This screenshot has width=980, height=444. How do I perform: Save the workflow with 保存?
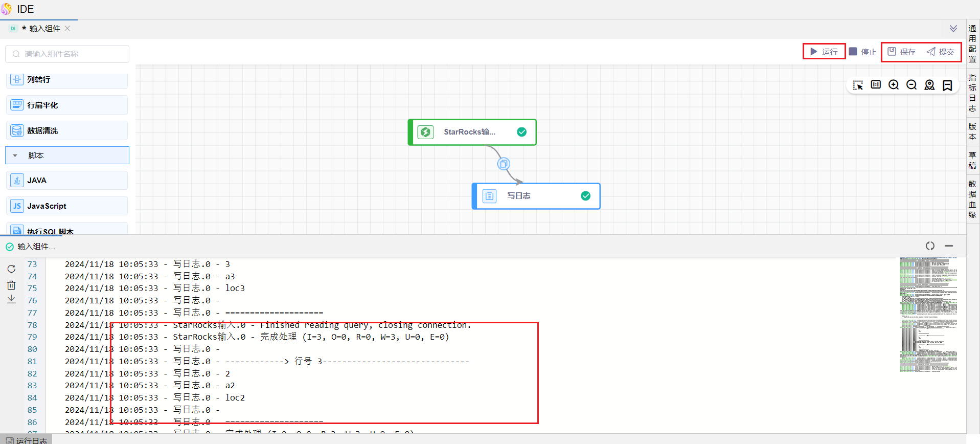point(902,52)
